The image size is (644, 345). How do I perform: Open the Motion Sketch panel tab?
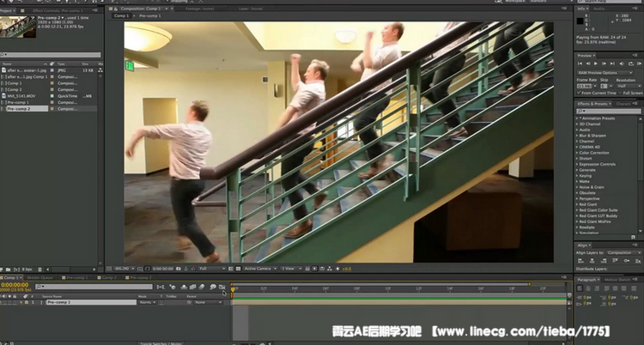617,279
